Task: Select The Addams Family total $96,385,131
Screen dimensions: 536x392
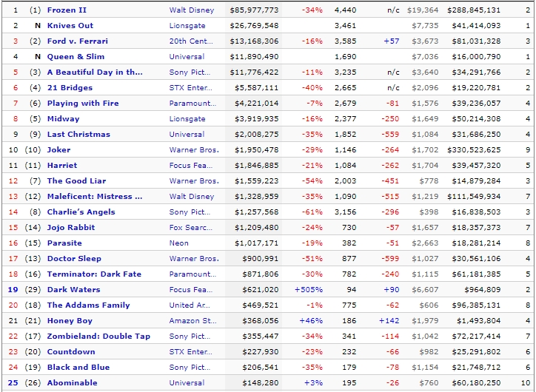Action: 476,305
